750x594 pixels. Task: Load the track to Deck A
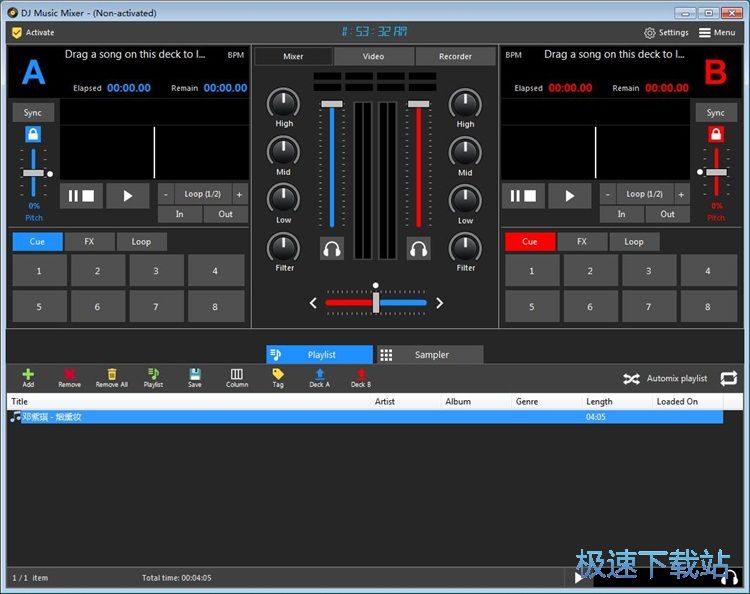[x=319, y=375]
